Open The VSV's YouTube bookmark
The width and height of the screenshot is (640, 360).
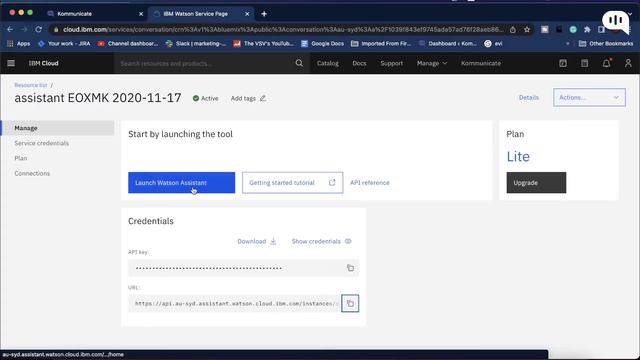[x=263, y=44]
